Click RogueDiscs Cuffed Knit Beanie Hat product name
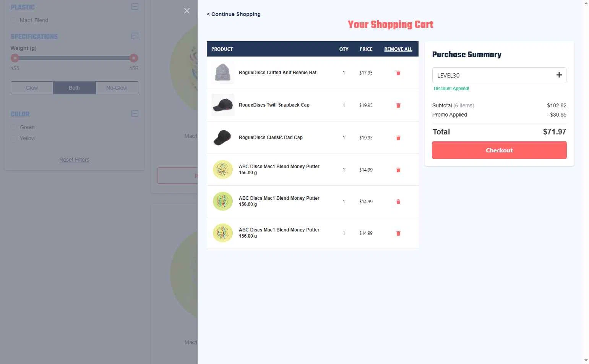The width and height of the screenshot is (589, 364). tap(277, 73)
